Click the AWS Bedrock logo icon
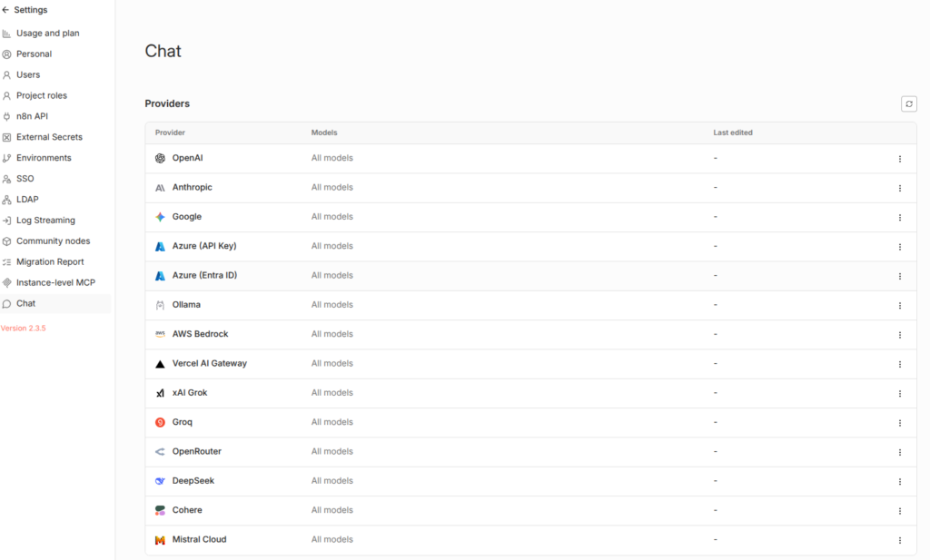 click(x=160, y=334)
